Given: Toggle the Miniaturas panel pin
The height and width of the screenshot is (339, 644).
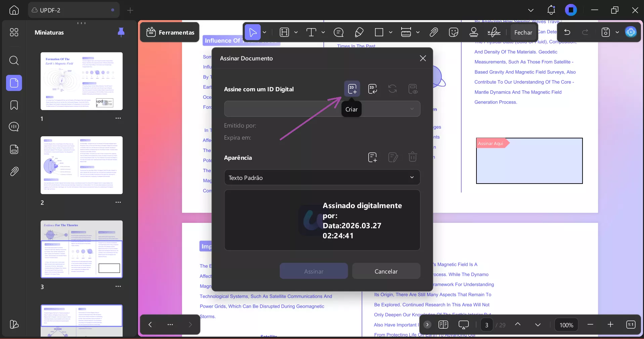Looking at the screenshot, I should [x=121, y=32].
